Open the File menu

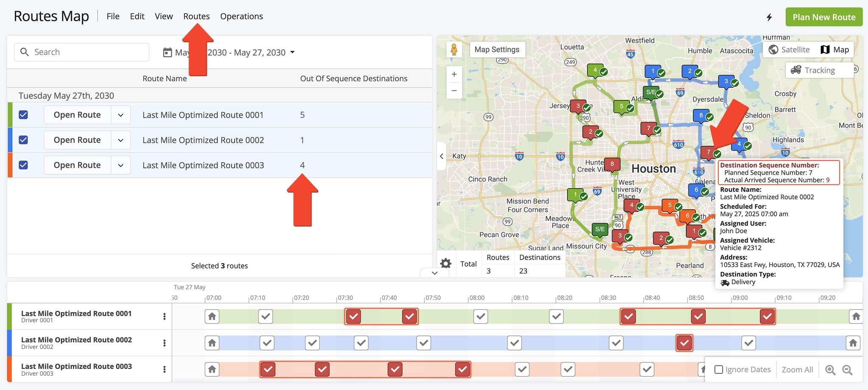pyautogui.click(x=113, y=16)
